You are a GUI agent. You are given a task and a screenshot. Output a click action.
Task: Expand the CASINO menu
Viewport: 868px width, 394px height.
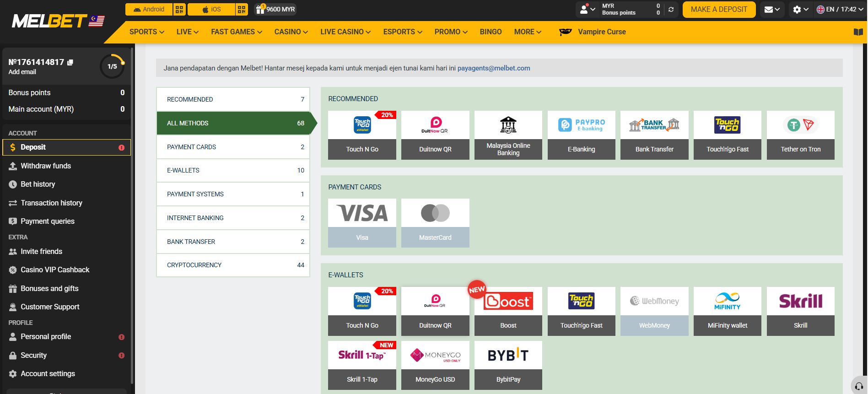(291, 32)
